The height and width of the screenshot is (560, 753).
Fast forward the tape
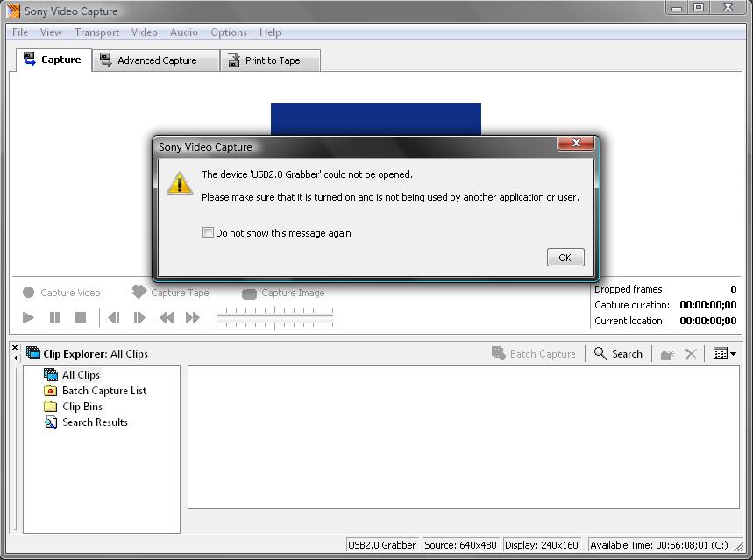pos(193,317)
